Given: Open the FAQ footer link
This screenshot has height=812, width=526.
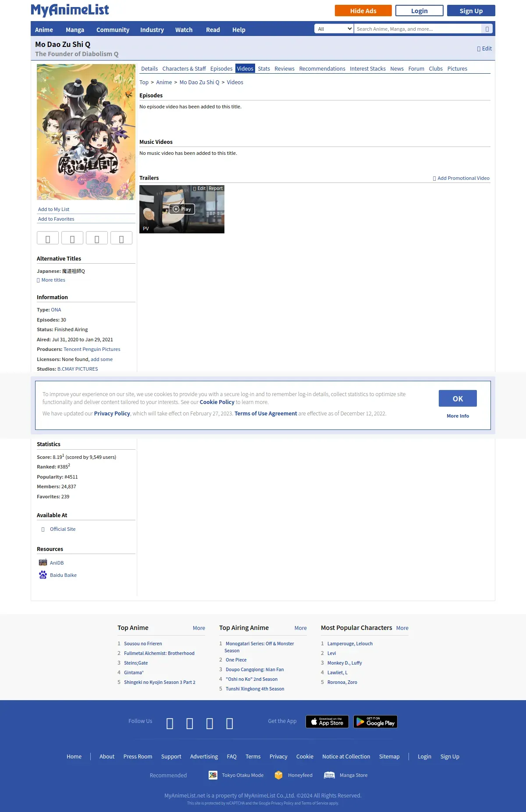Looking at the screenshot, I should [x=231, y=757].
